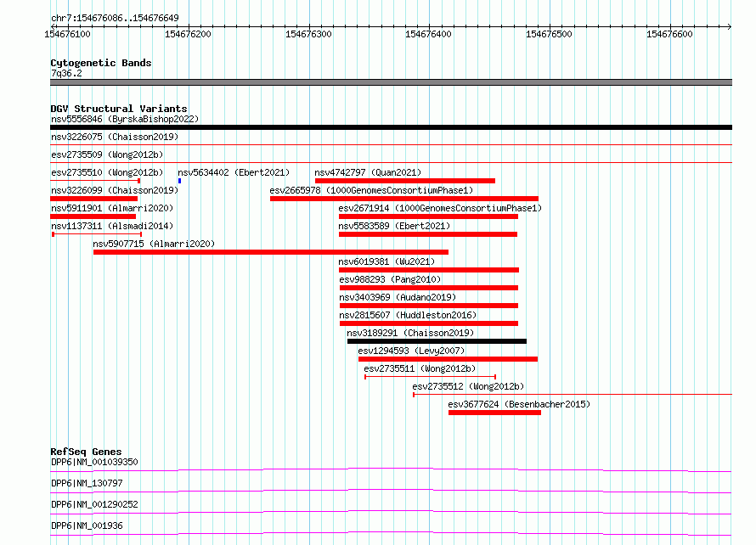
Task: Click the nsv3189291 (Chaisson2019) label
Action: click(x=410, y=333)
